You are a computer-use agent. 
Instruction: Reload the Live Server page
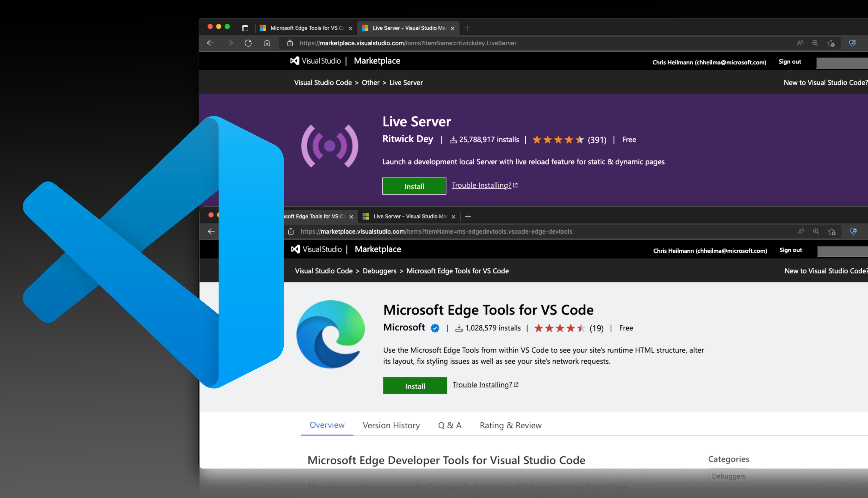coord(248,43)
